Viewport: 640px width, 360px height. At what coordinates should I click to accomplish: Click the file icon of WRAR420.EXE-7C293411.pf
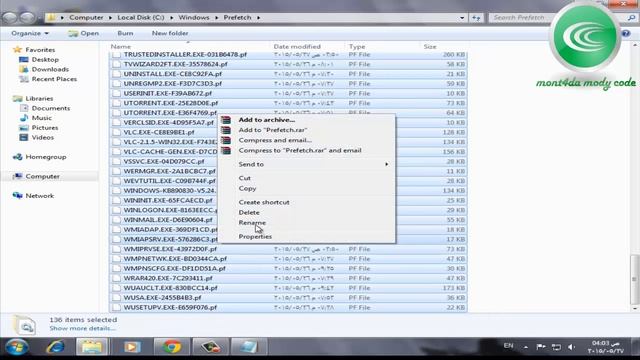coord(117,278)
